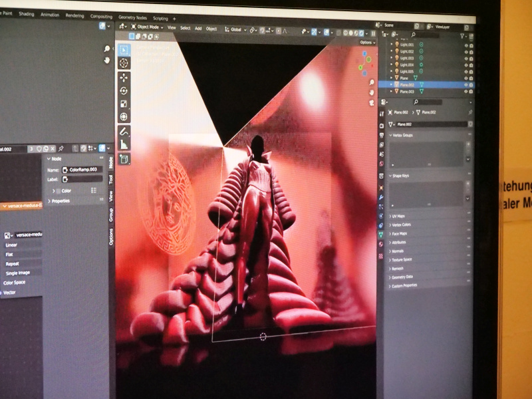The height and width of the screenshot is (399, 532).
Task: Select the Annotate tool
Action: (x=124, y=131)
